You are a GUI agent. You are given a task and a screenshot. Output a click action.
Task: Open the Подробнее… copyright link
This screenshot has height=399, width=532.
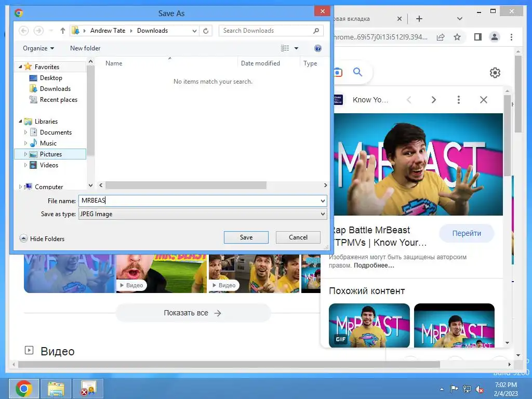tap(374, 265)
